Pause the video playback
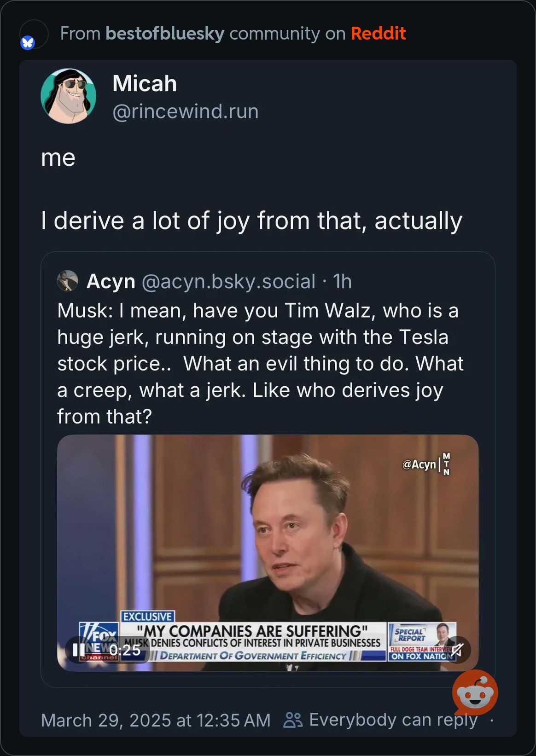The height and width of the screenshot is (756, 536). [x=79, y=650]
